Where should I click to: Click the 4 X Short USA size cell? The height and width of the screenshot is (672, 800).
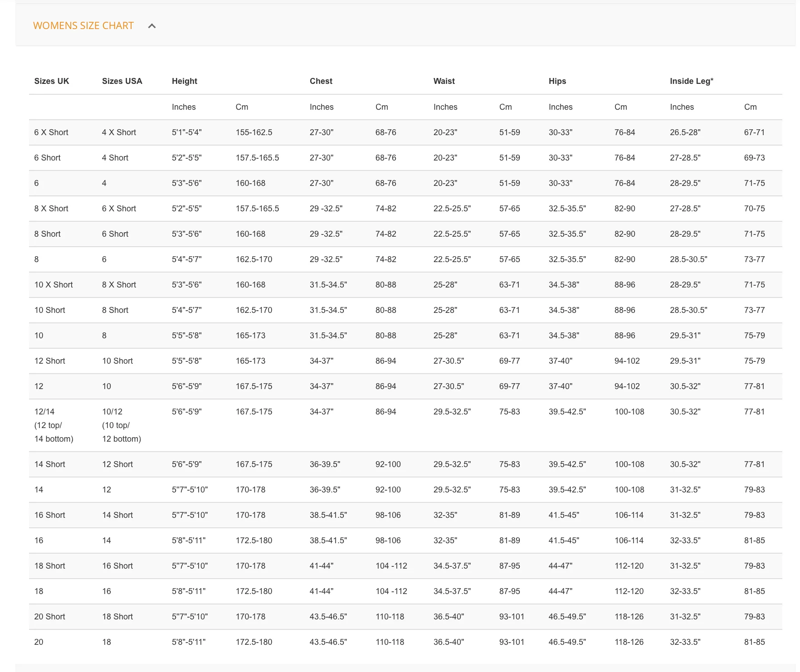[119, 132]
